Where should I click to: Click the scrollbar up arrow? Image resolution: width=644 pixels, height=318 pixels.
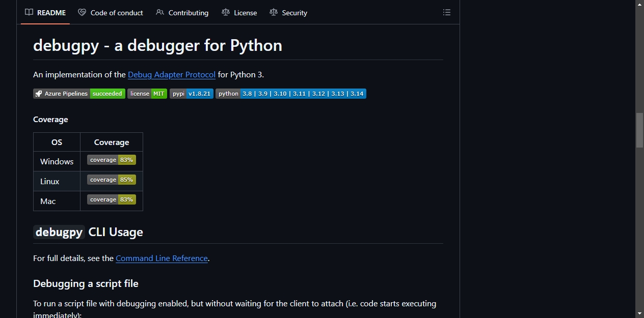point(639,4)
